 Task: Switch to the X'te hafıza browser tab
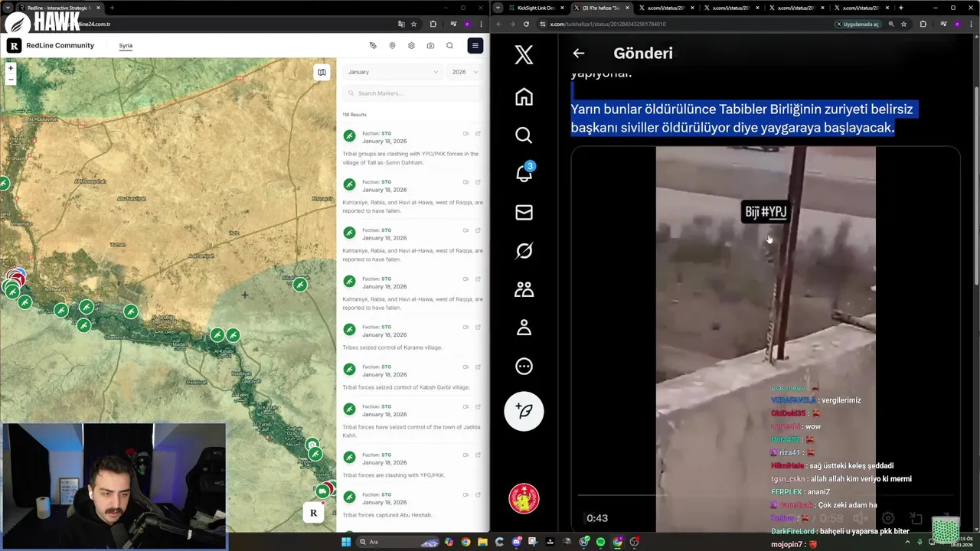pos(601,8)
